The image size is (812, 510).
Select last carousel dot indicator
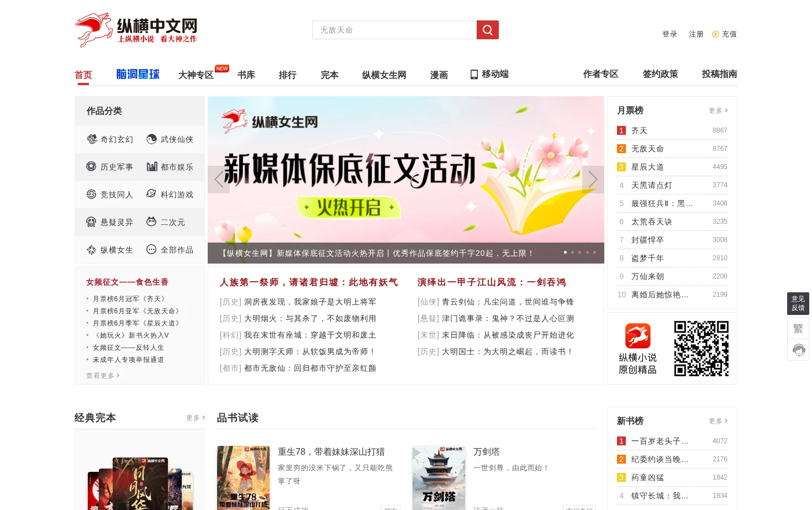click(x=595, y=252)
